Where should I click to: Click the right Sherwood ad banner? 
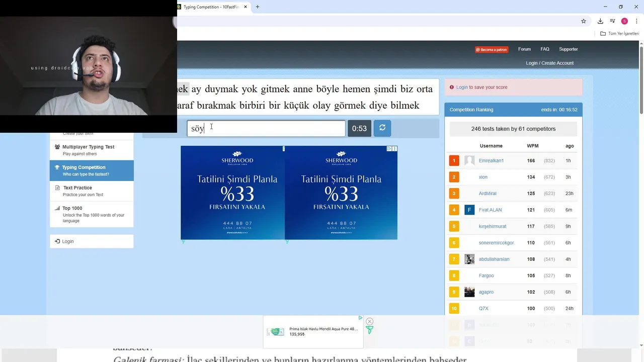coord(341,193)
